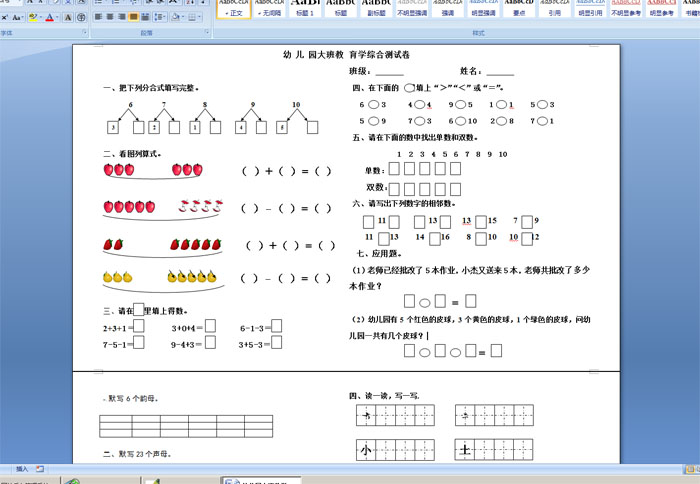The width and height of the screenshot is (700, 484).
Task: Align text left
Action: tap(99, 17)
